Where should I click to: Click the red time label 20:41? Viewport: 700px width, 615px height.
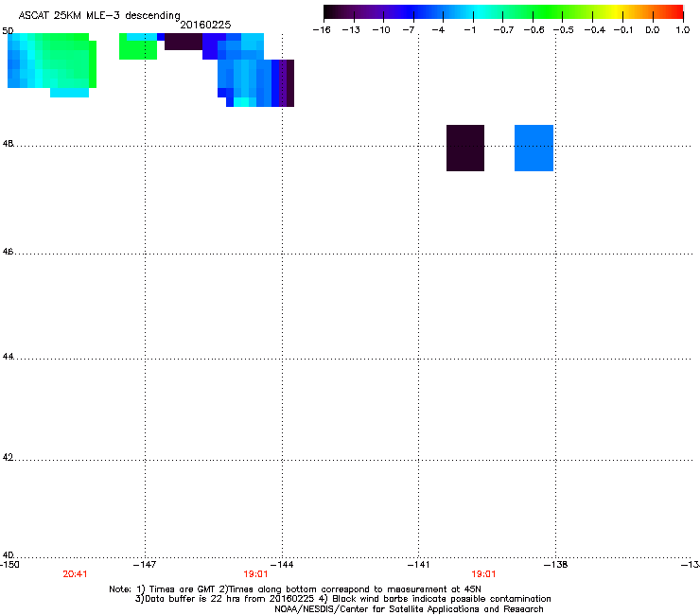pos(75,574)
